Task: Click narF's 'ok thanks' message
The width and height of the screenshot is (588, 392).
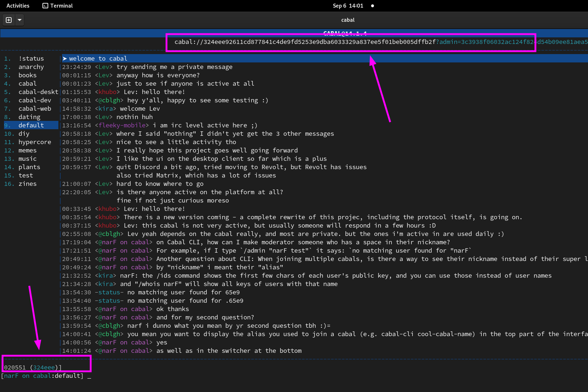Action: 173,309
